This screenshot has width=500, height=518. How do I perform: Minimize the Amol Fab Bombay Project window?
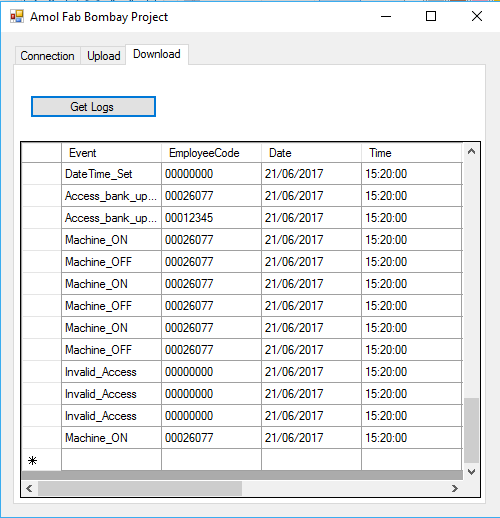pyautogui.click(x=386, y=16)
